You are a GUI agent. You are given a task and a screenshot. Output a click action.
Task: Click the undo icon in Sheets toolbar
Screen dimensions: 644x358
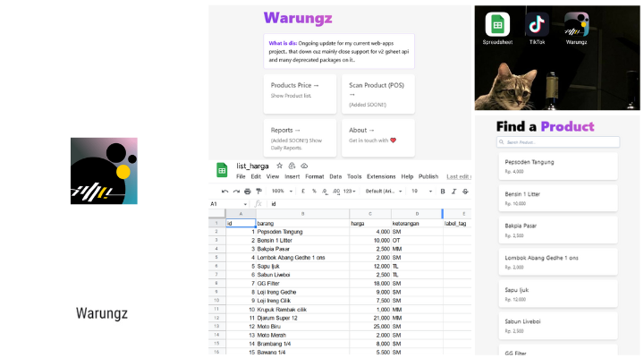coord(225,191)
